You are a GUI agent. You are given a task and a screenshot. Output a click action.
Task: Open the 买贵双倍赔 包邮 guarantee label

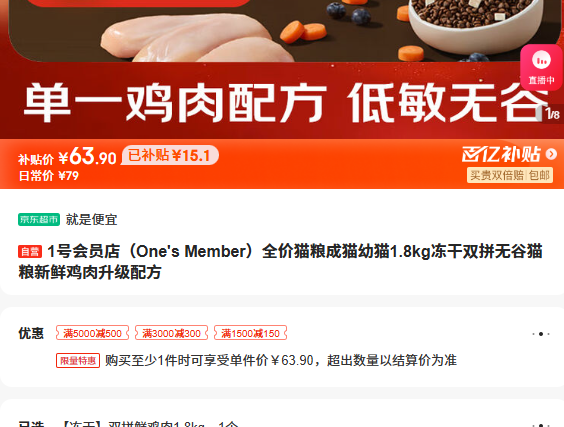[510, 175]
